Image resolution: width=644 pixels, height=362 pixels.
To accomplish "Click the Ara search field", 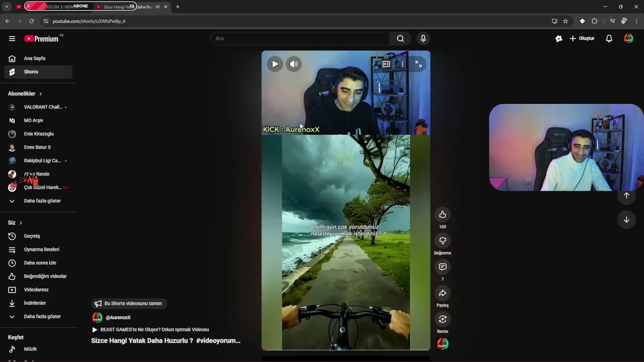I will (300, 38).
